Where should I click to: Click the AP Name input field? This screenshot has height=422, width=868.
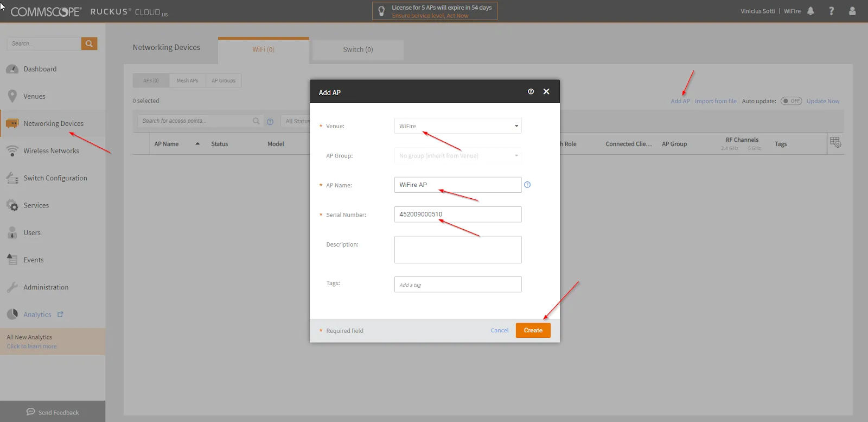pos(458,185)
